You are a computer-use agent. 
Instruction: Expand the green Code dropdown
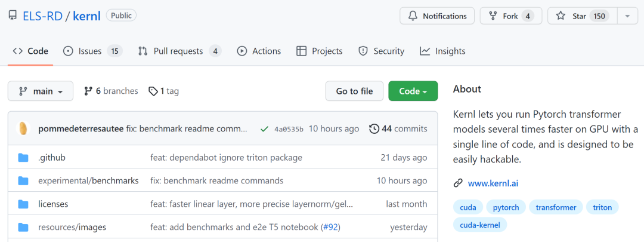[413, 91]
